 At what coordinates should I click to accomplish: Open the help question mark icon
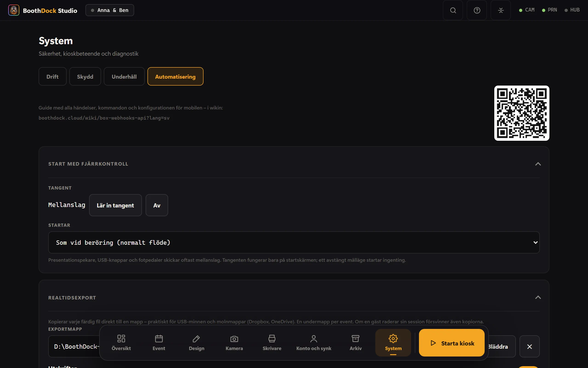pyautogui.click(x=477, y=10)
